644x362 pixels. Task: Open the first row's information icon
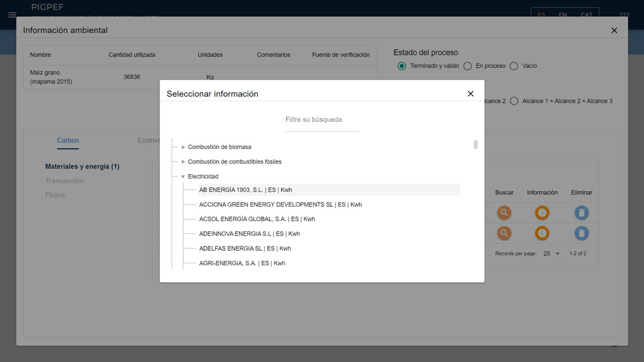(x=541, y=212)
